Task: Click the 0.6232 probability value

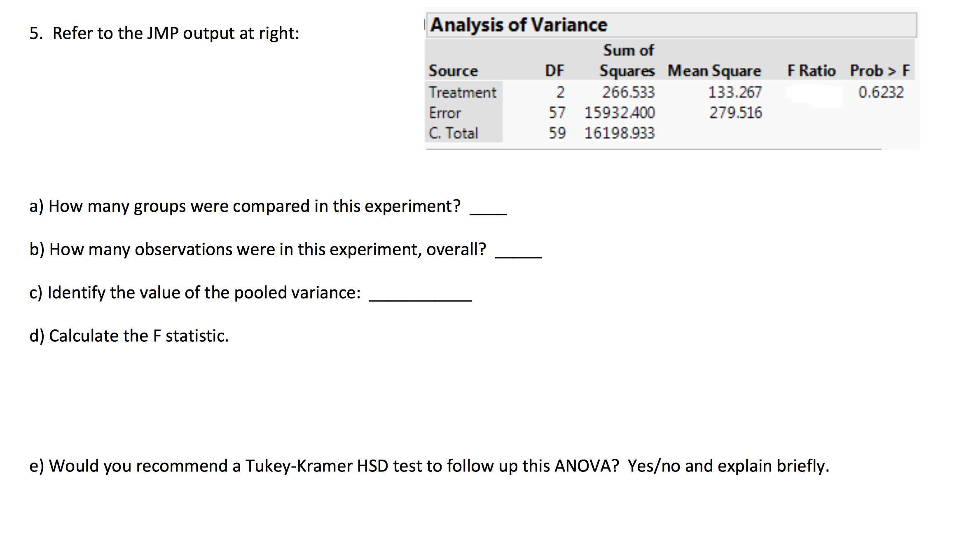Action: coord(881,92)
